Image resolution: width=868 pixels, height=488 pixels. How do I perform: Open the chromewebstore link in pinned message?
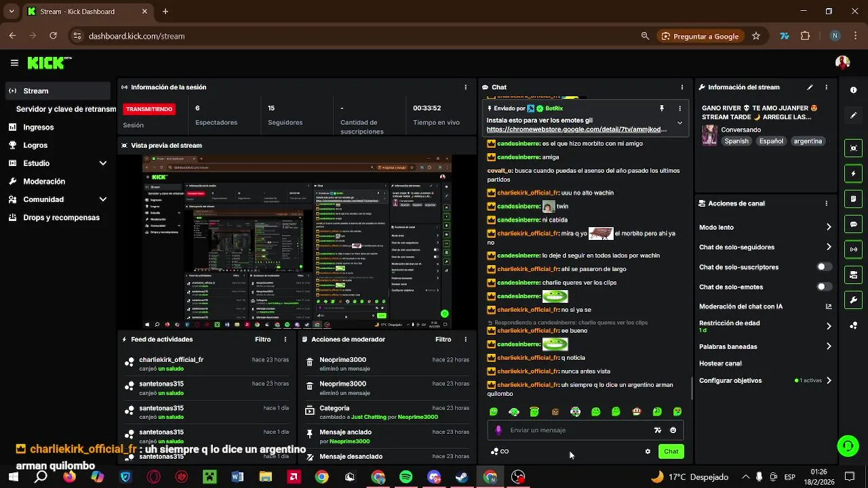[576, 129]
